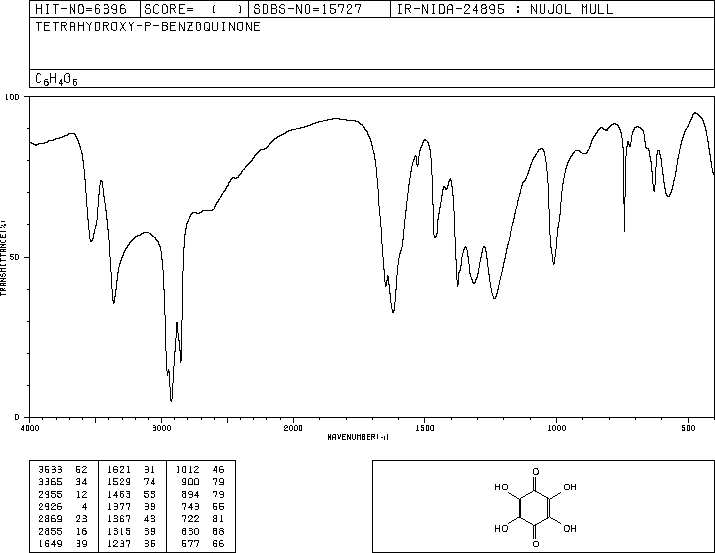Click the top carbonyl O in structure

536,471
